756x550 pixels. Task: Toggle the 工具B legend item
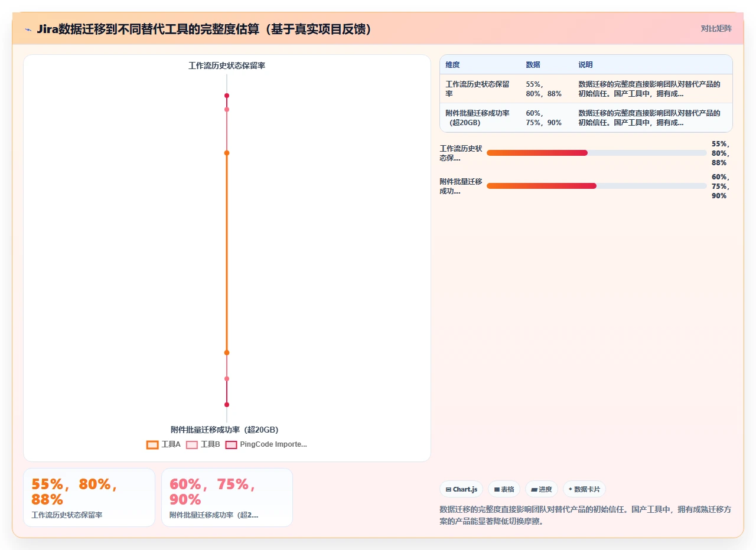click(x=203, y=444)
